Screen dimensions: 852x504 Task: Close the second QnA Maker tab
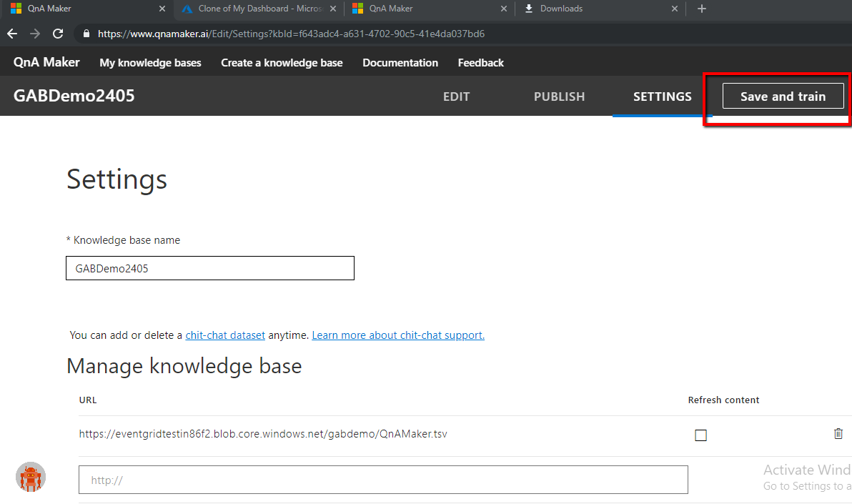coord(504,9)
